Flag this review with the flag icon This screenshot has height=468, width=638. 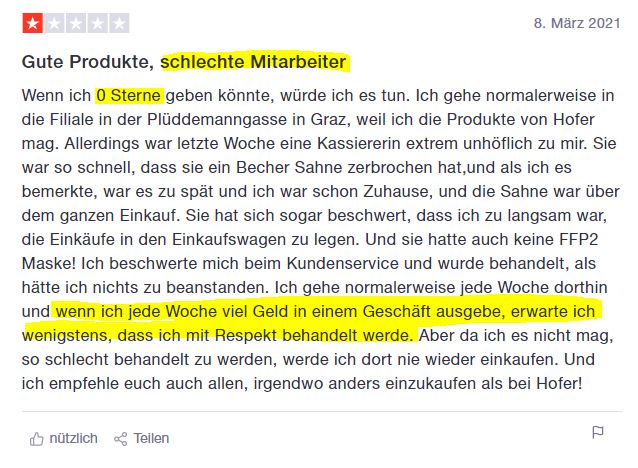click(x=598, y=432)
